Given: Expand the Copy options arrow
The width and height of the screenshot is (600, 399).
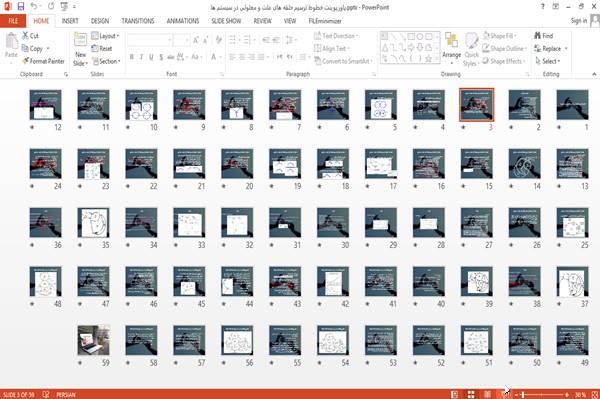Looking at the screenshot, I should [x=48, y=49].
